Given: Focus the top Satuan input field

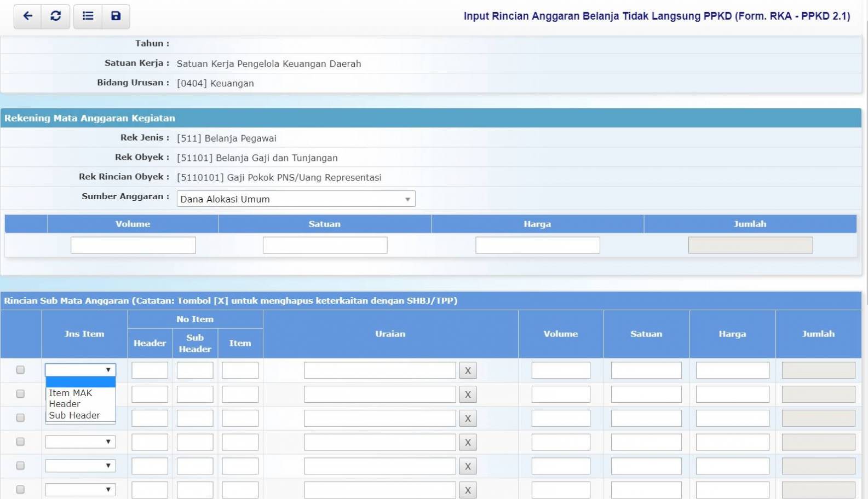Looking at the screenshot, I should click(325, 245).
